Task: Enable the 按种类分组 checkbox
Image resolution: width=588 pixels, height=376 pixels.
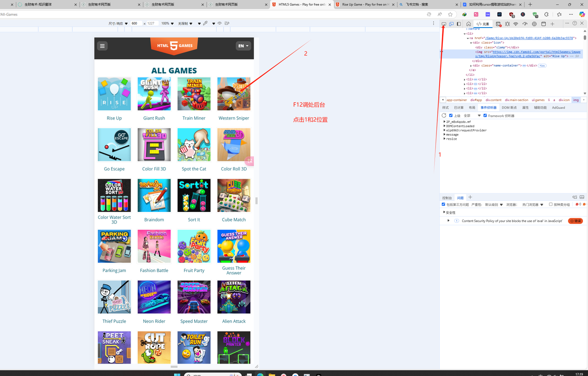Action: [551, 205]
